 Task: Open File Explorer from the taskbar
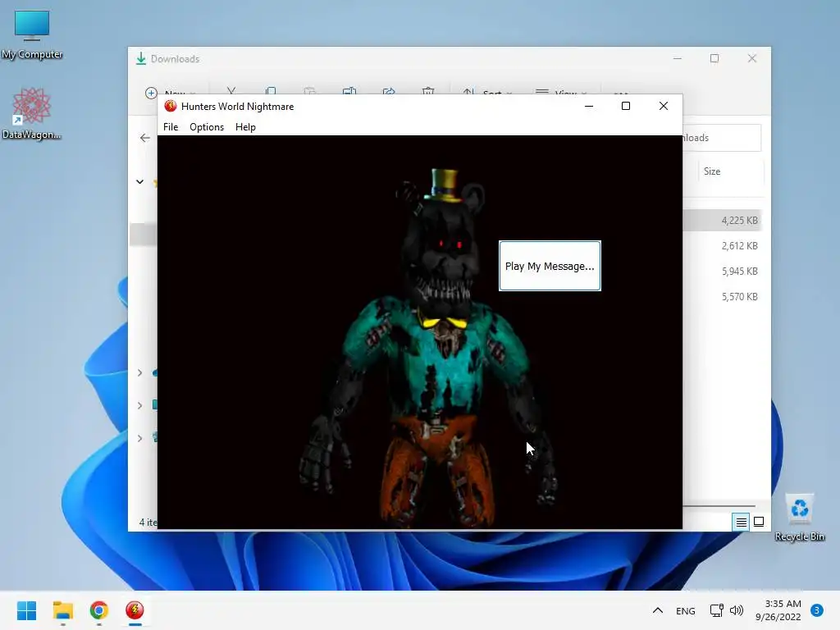point(62,610)
